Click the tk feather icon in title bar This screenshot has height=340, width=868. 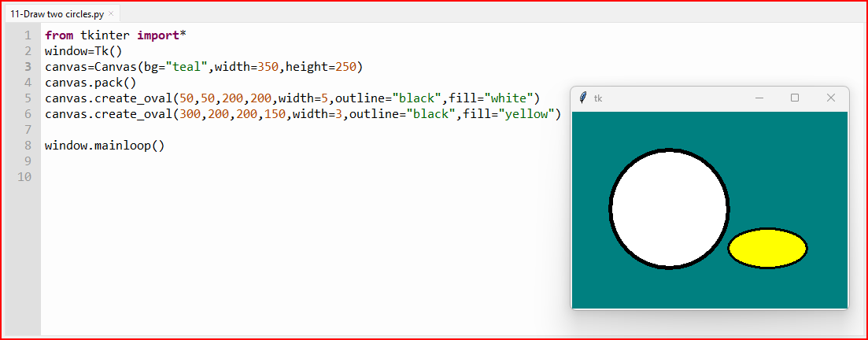pos(582,98)
